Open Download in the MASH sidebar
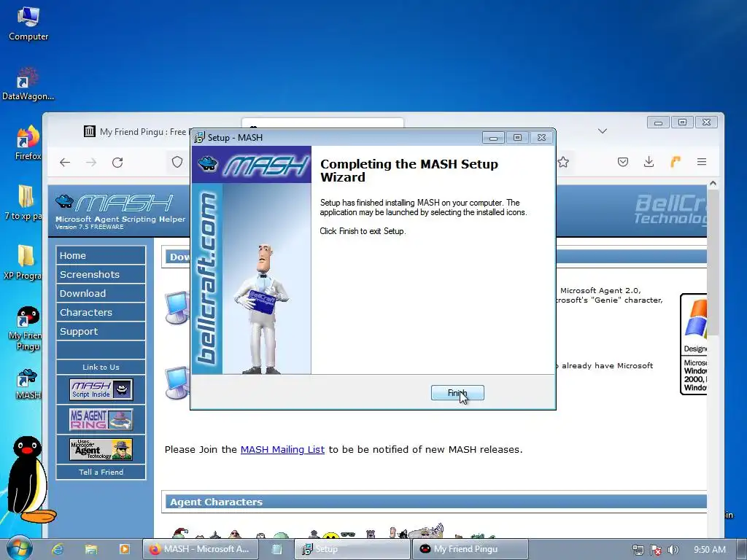 tap(101, 293)
